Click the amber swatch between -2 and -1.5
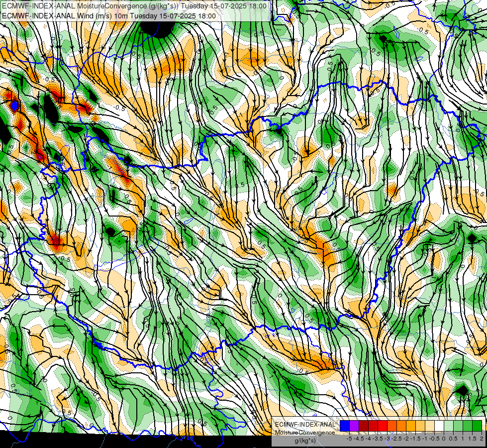The width and height of the screenshot is (487, 448). click(411, 426)
